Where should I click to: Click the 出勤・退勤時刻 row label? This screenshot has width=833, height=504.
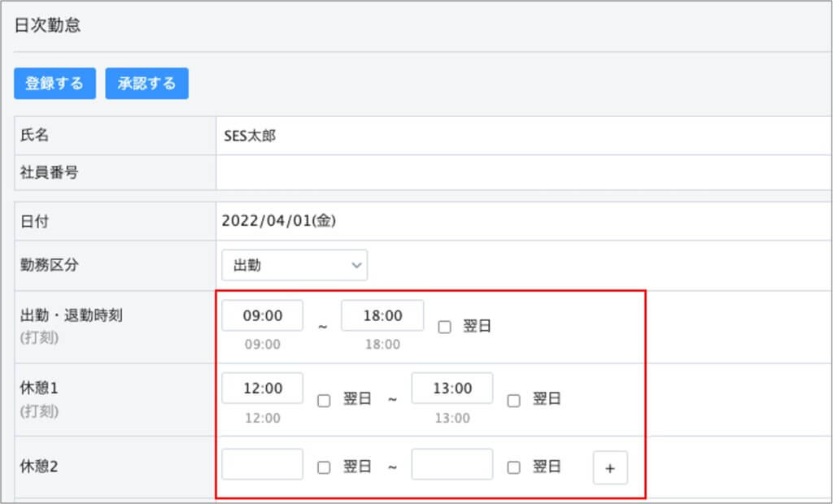tap(71, 316)
